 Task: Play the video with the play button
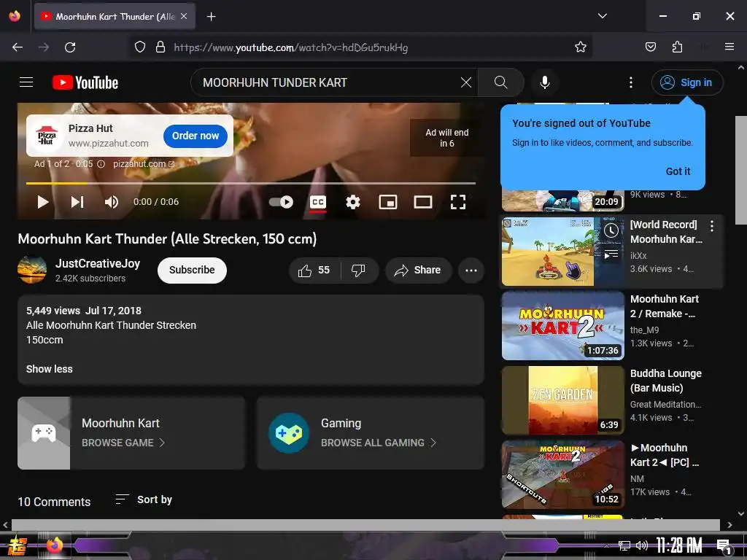[x=43, y=202]
